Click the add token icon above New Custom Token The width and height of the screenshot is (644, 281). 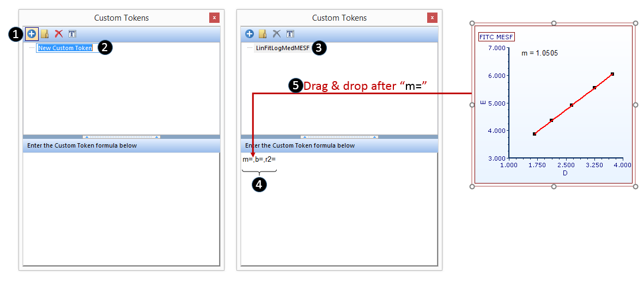[x=32, y=34]
